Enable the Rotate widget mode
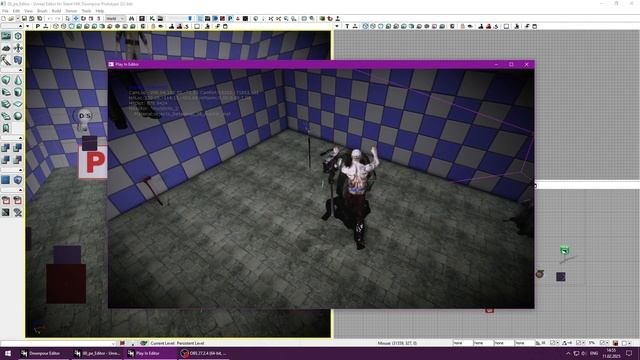Viewport: 640px width, 360px height. tap(83, 18)
